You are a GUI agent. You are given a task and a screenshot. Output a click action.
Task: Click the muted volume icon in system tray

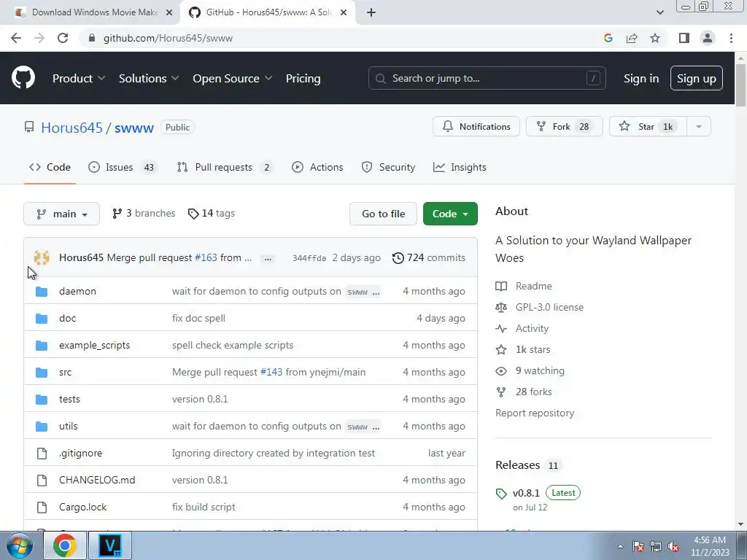click(x=673, y=547)
